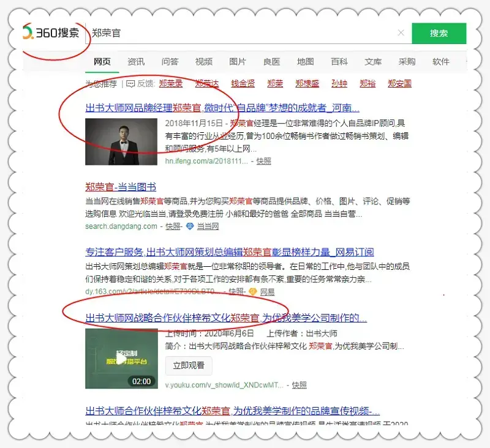Open the 当当网 source link
The width and height of the screenshot is (490, 448).
pos(208,226)
